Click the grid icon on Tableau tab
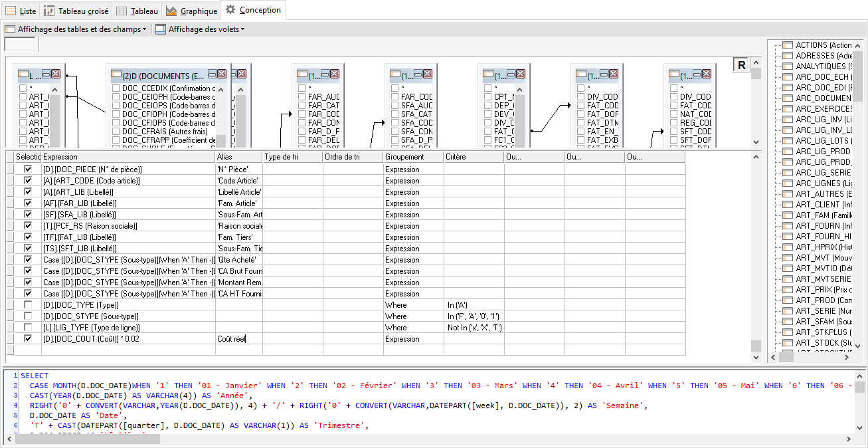The image size is (868, 448). click(121, 11)
